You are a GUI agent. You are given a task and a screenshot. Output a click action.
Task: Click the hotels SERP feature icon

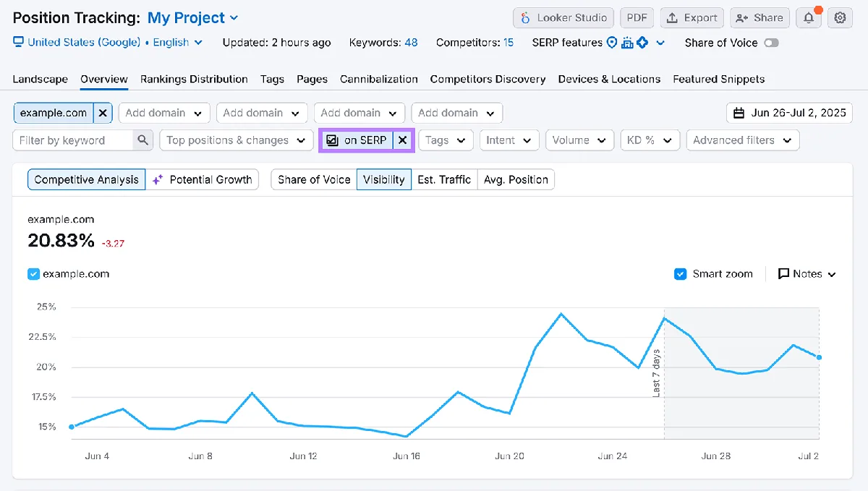(x=627, y=43)
